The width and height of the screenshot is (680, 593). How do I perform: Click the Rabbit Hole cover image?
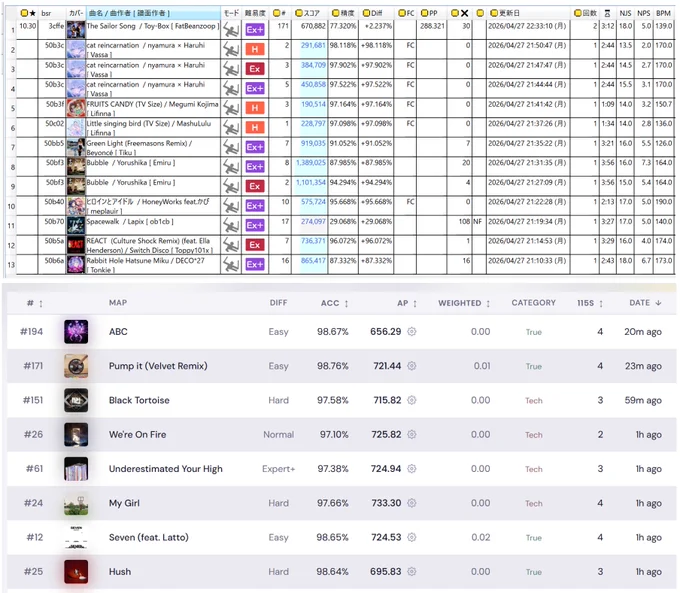click(x=76, y=264)
